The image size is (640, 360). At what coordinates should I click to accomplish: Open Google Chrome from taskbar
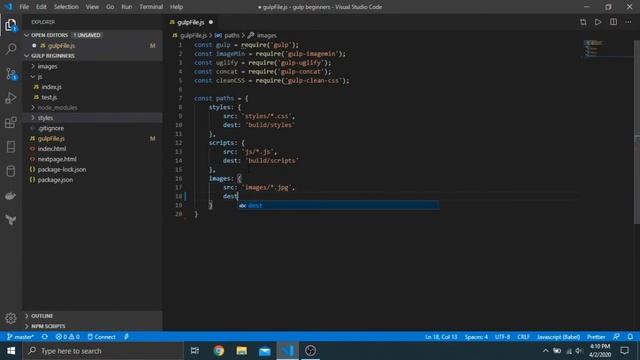(219, 351)
